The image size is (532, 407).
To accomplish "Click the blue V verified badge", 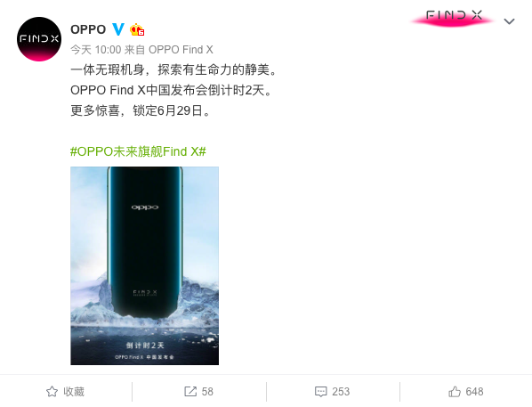I will point(118,29).
